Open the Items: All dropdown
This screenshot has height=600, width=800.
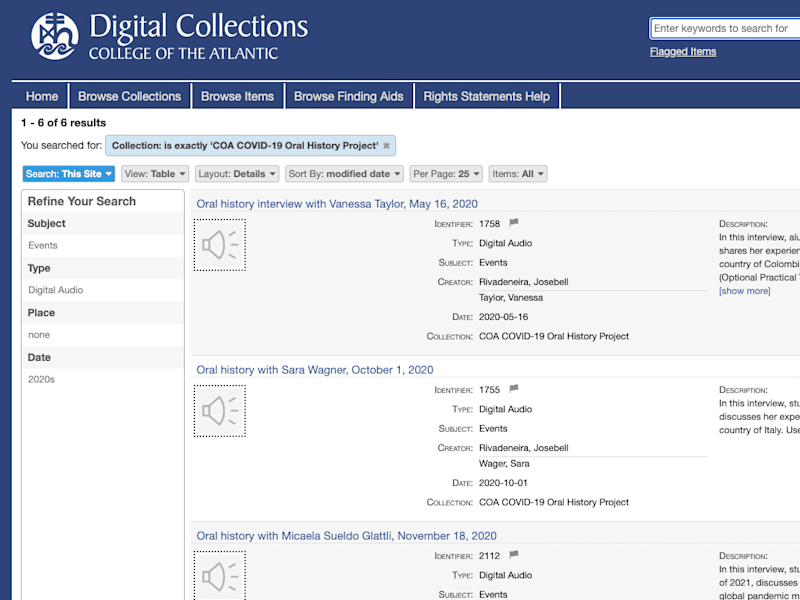tap(518, 174)
